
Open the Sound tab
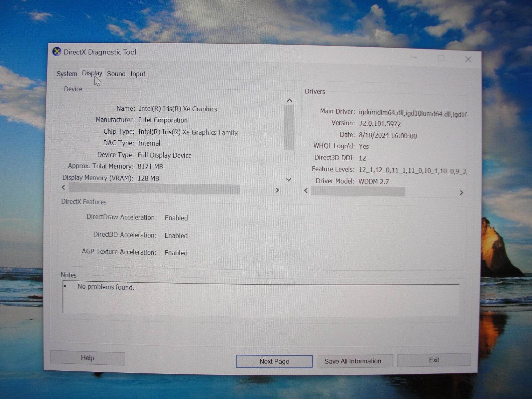pos(116,73)
